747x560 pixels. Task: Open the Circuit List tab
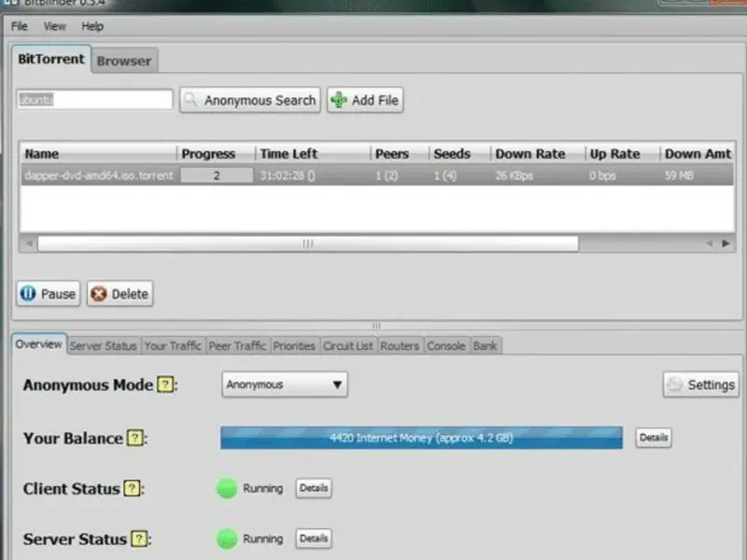pos(347,345)
